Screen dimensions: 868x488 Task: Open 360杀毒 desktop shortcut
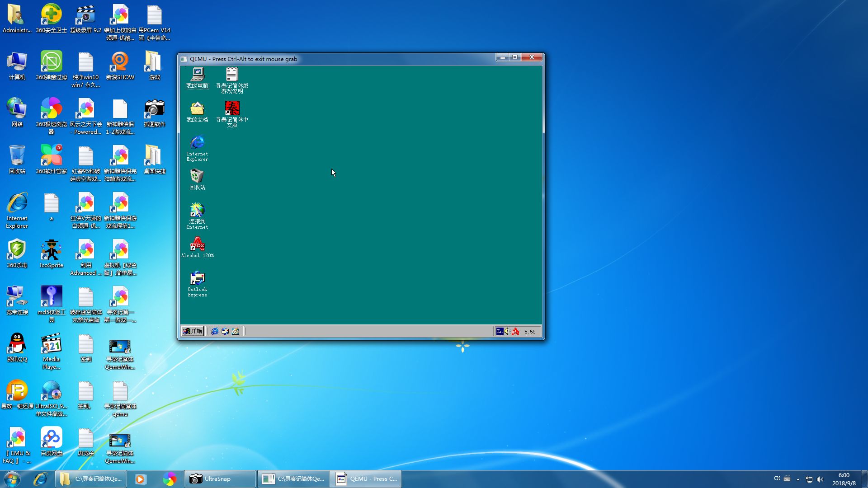tap(17, 253)
